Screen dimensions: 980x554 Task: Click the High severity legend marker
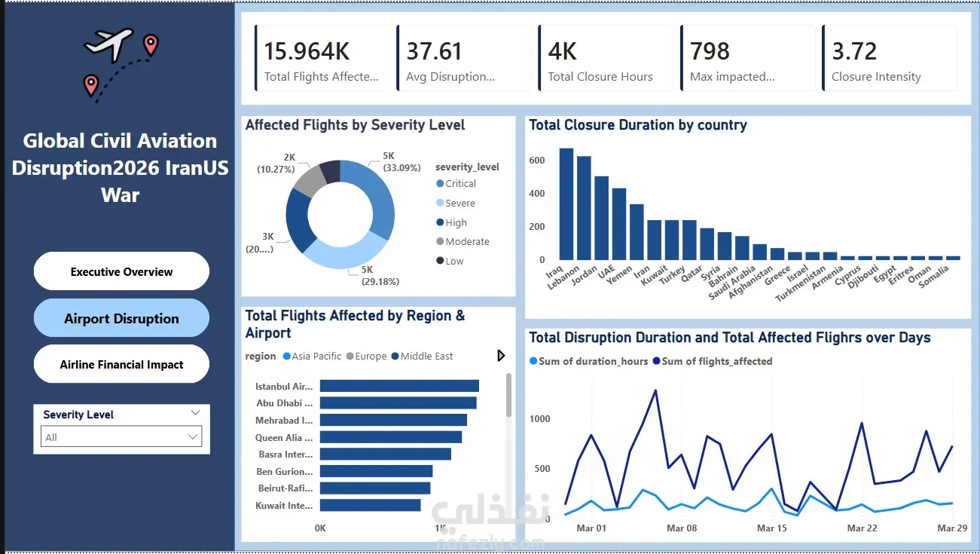pos(440,222)
